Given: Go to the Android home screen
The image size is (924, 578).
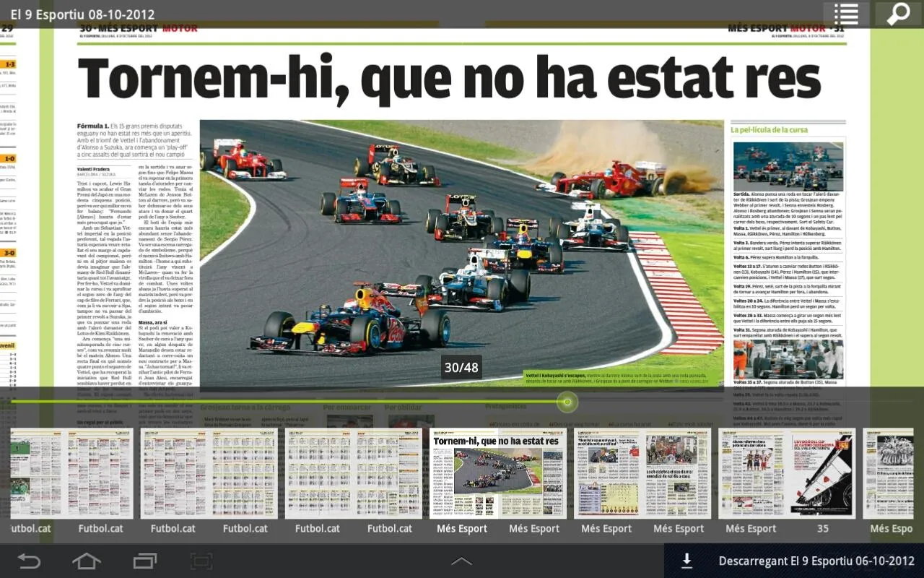Looking at the screenshot, I should tap(87, 561).
